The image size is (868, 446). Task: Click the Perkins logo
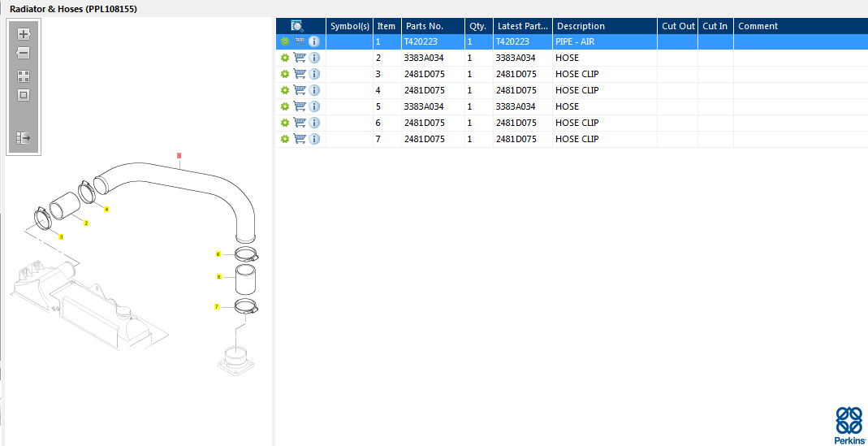(x=849, y=424)
